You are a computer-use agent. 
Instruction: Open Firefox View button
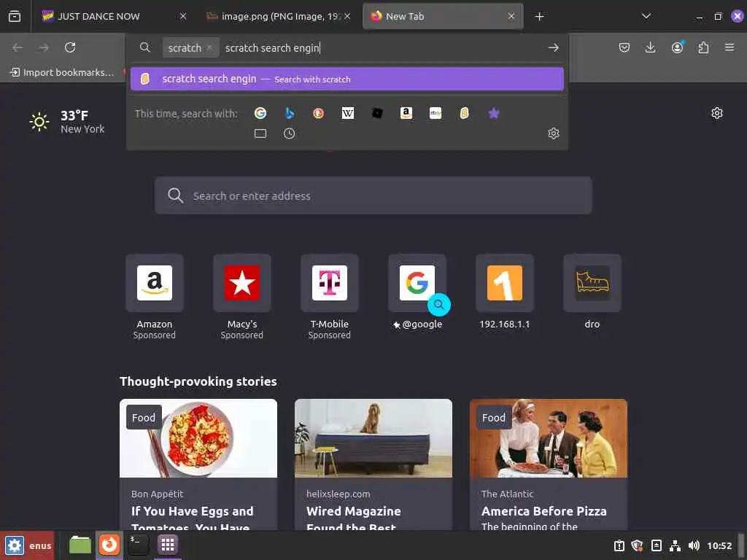pyautogui.click(x=15, y=16)
